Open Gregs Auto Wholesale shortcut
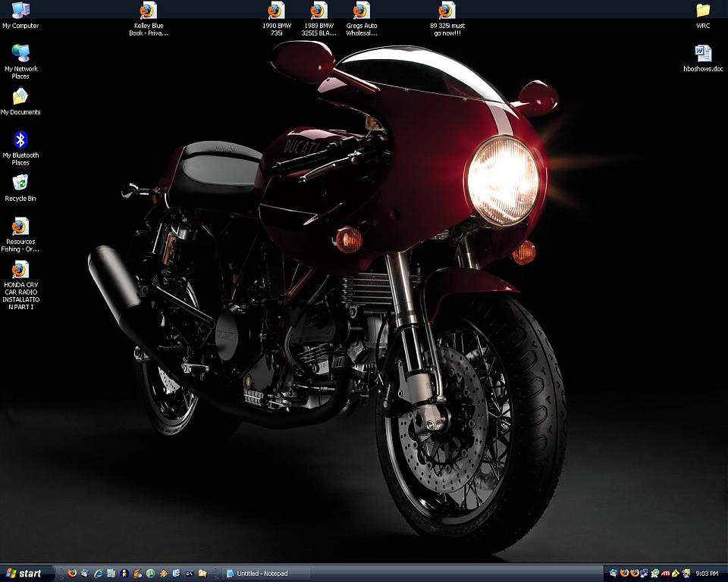The width and height of the screenshot is (728, 582). pyautogui.click(x=361, y=11)
